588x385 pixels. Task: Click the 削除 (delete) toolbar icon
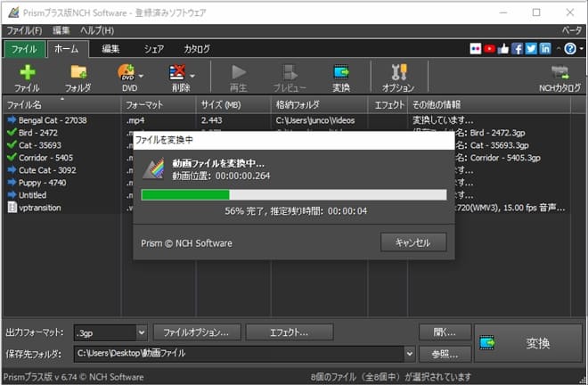click(x=178, y=72)
